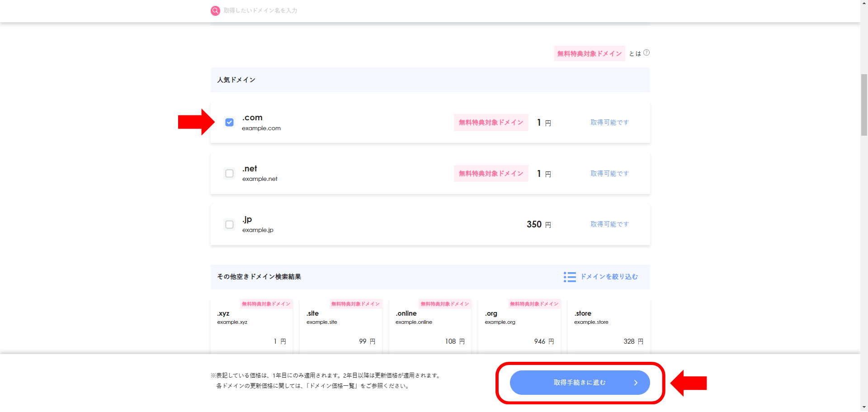Click the 328 円 price on .store card
The image size is (868, 412).
633,341
